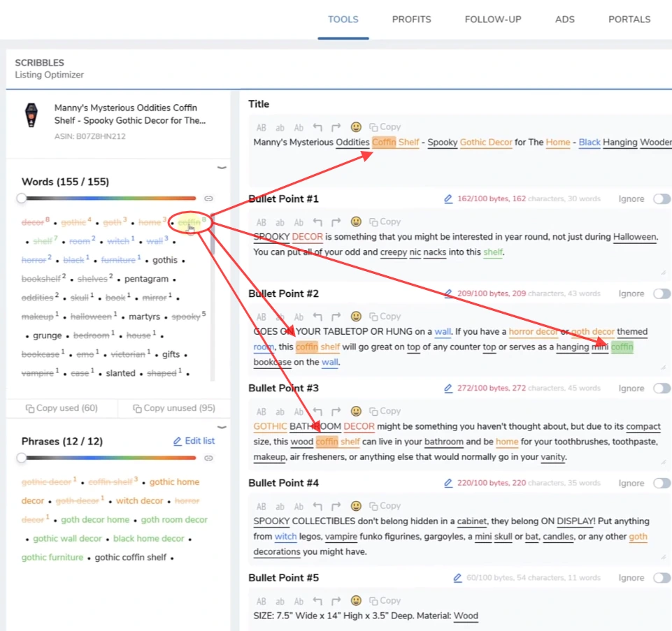The width and height of the screenshot is (672, 631).
Task: Apply uppercase AB format in Bullet Point #3
Action: 261,412
